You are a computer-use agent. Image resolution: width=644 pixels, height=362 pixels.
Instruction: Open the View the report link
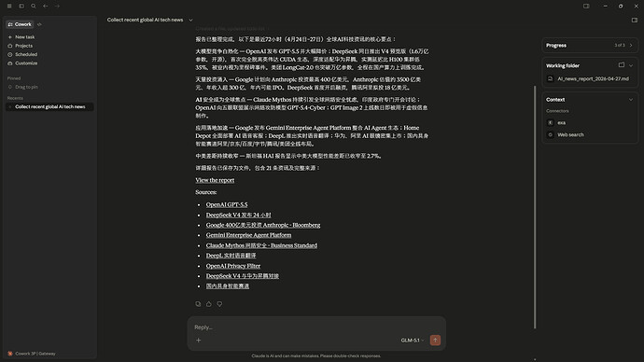[x=215, y=180]
